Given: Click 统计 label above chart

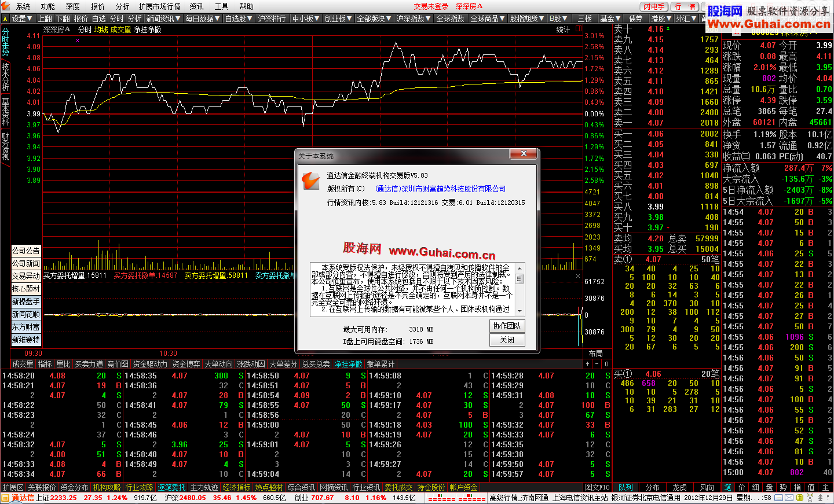Looking at the screenshot, I should (x=563, y=30).
